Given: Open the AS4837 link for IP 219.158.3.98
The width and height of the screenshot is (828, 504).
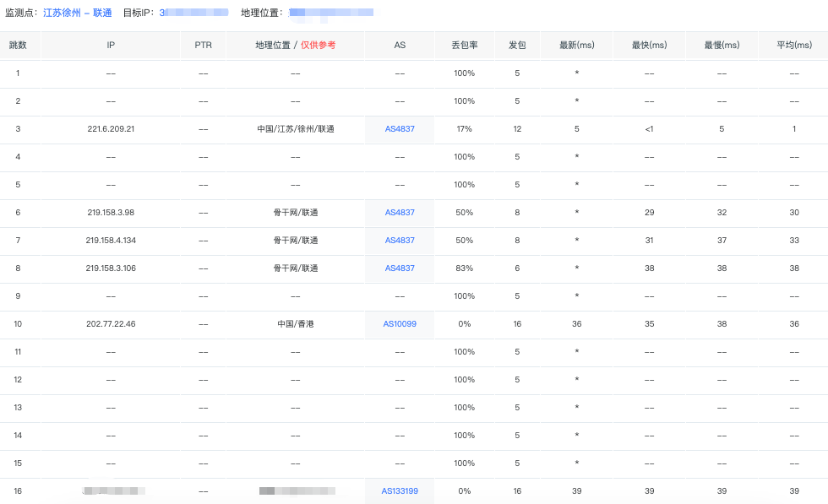Looking at the screenshot, I should click(x=400, y=213).
